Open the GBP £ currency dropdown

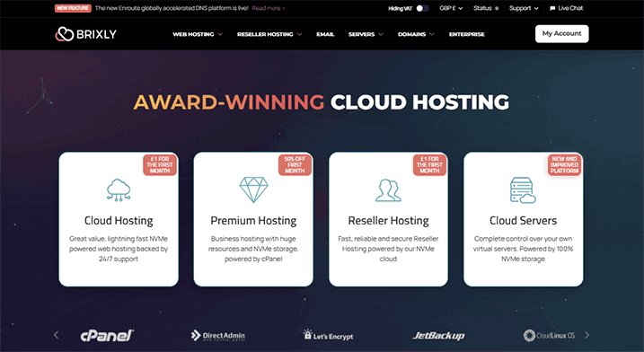point(451,8)
